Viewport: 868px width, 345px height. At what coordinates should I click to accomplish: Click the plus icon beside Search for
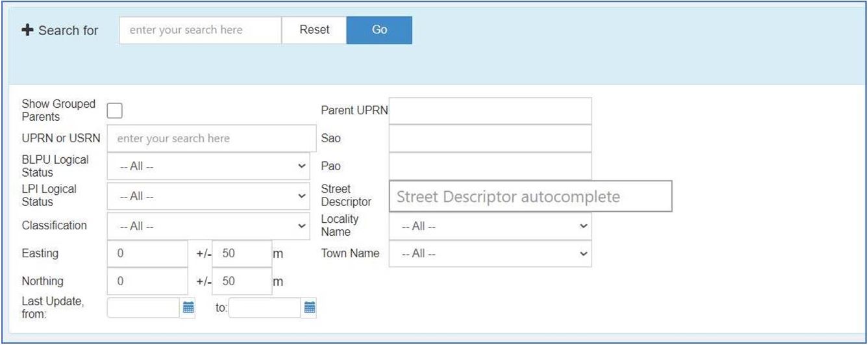[27, 30]
